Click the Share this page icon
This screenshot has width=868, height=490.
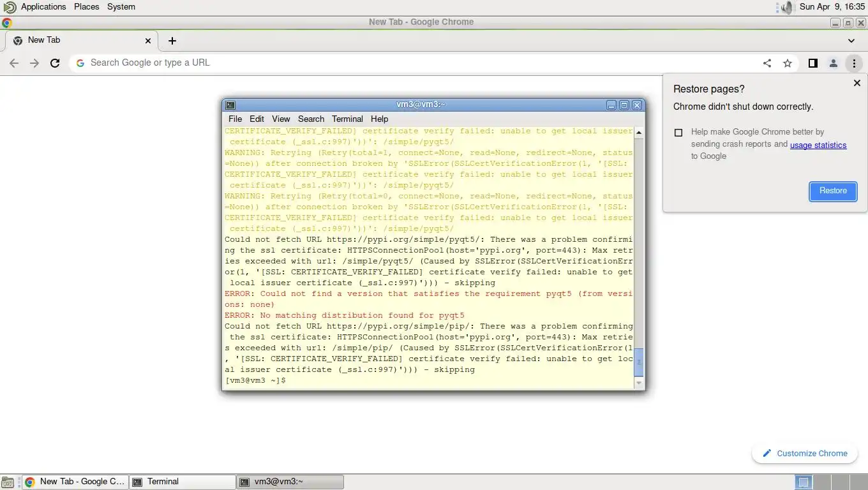(767, 63)
